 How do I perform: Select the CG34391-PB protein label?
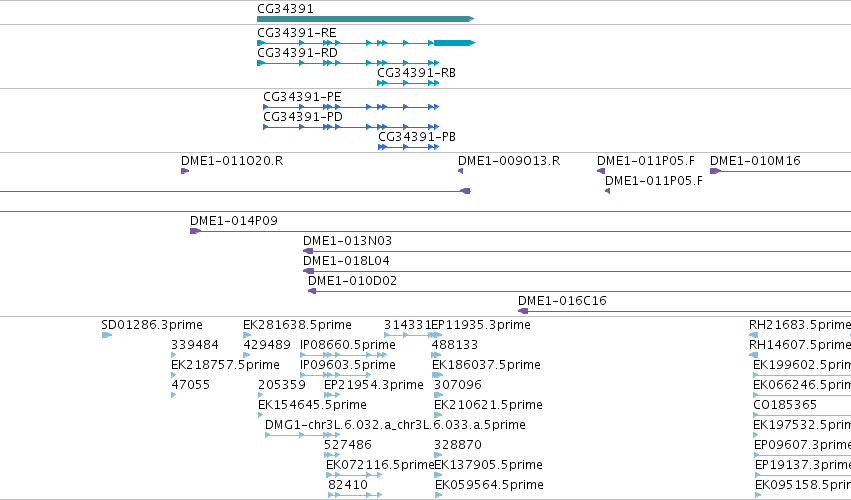(x=417, y=137)
